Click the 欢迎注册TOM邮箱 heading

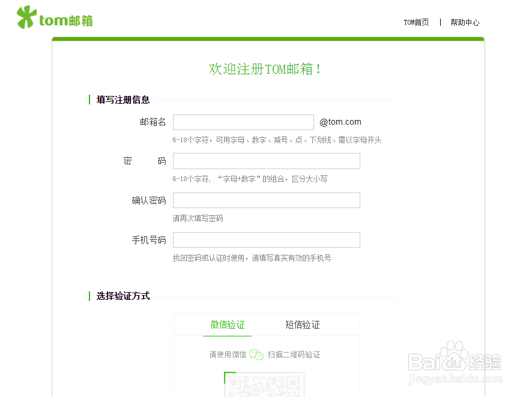[265, 69]
